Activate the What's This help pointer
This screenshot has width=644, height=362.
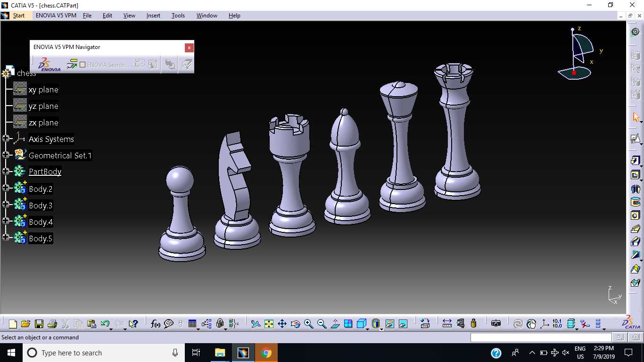click(133, 324)
